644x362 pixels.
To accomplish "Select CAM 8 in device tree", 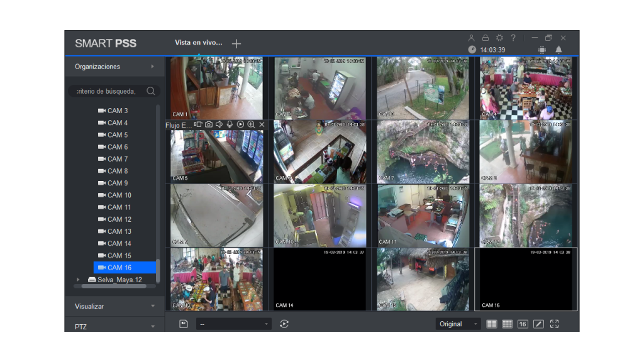I will click(x=113, y=171).
